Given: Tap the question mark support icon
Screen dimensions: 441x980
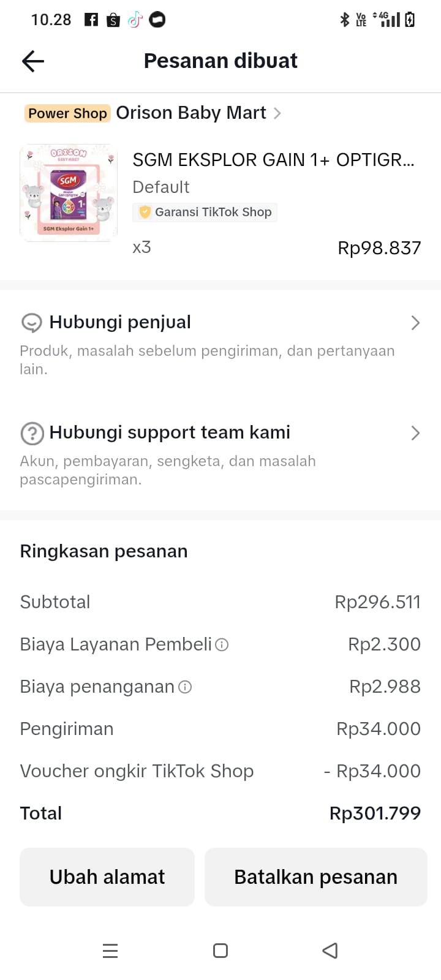Looking at the screenshot, I should 32,434.
